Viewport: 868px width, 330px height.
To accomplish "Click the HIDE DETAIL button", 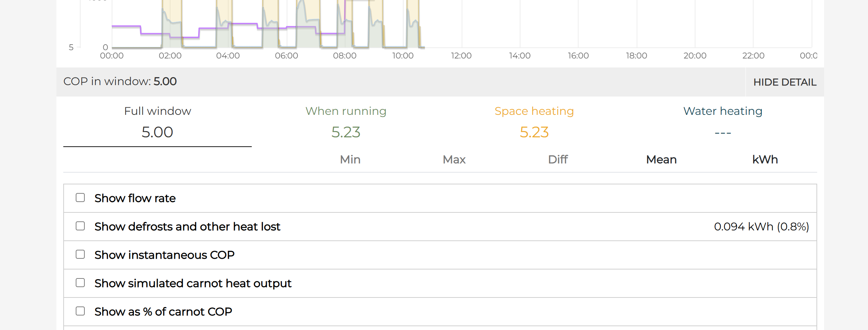I will pyautogui.click(x=785, y=82).
